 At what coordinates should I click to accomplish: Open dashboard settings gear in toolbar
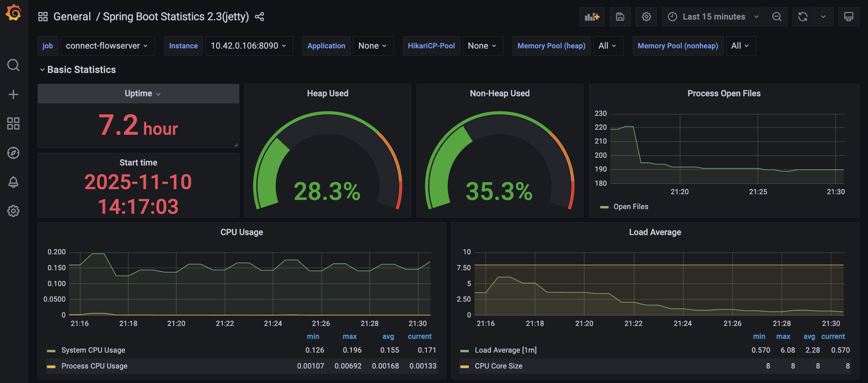point(646,17)
